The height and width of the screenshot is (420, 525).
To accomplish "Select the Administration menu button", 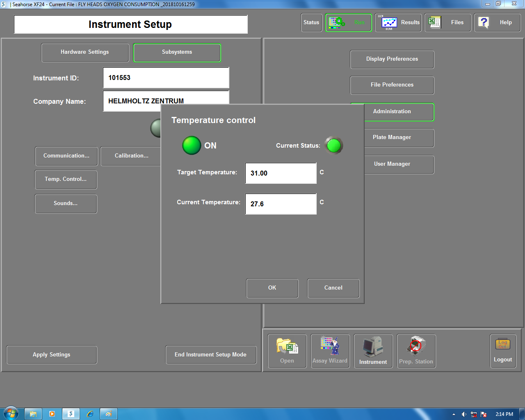I will pyautogui.click(x=398, y=112).
